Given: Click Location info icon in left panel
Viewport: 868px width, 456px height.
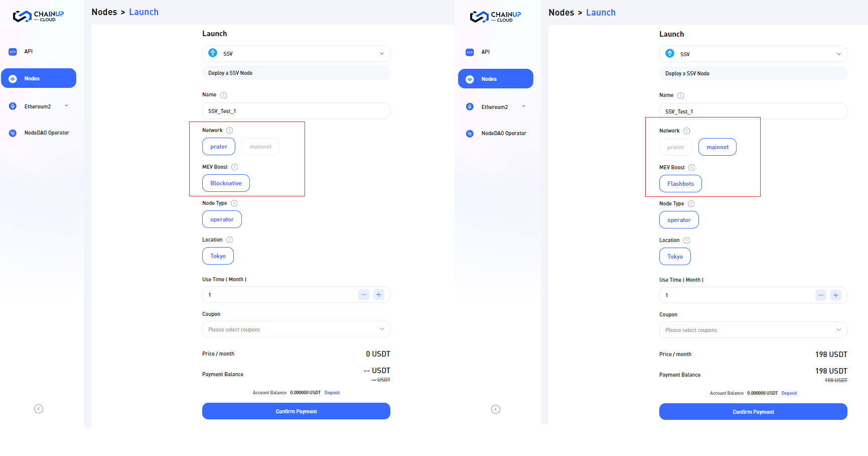Looking at the screenshot, I should (230, 240).
